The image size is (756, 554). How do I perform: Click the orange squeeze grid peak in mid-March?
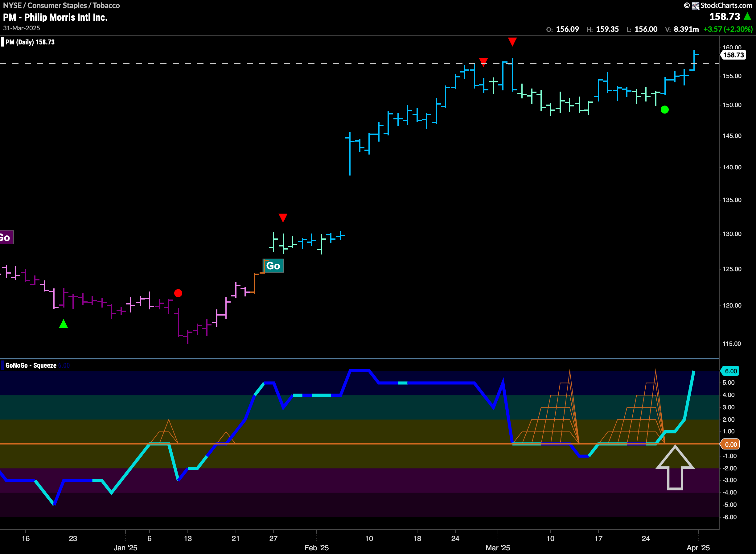[x=570, y=371]
